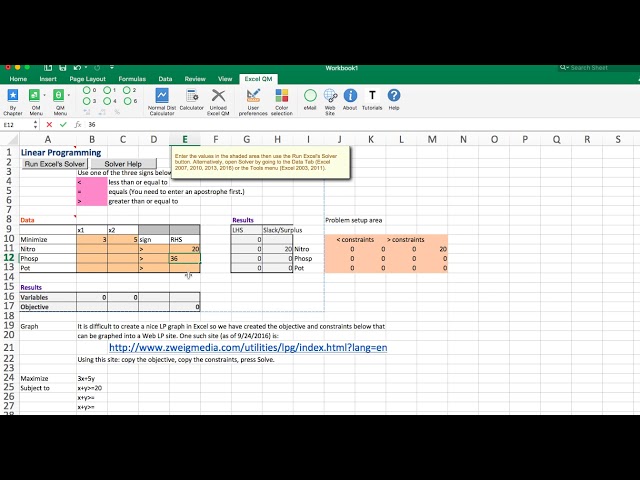Image resolution: width=640 pixels, height=480 pixels.
Task: Click the 'Linear Programming' title cell
Action: [x=61, y=153]
